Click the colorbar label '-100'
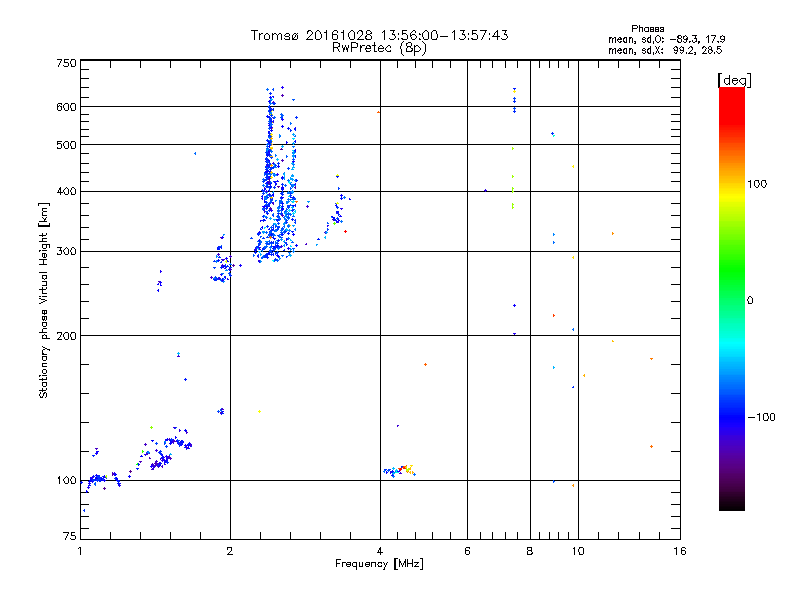This screenshot has height=600, width=800. click(x=762, y=417)
